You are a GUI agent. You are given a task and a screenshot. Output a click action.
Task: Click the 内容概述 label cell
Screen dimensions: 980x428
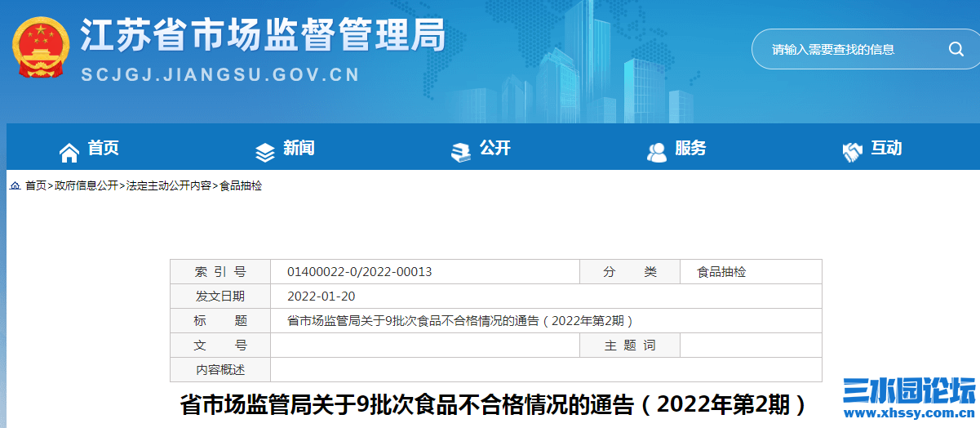(x=220, y=370)
